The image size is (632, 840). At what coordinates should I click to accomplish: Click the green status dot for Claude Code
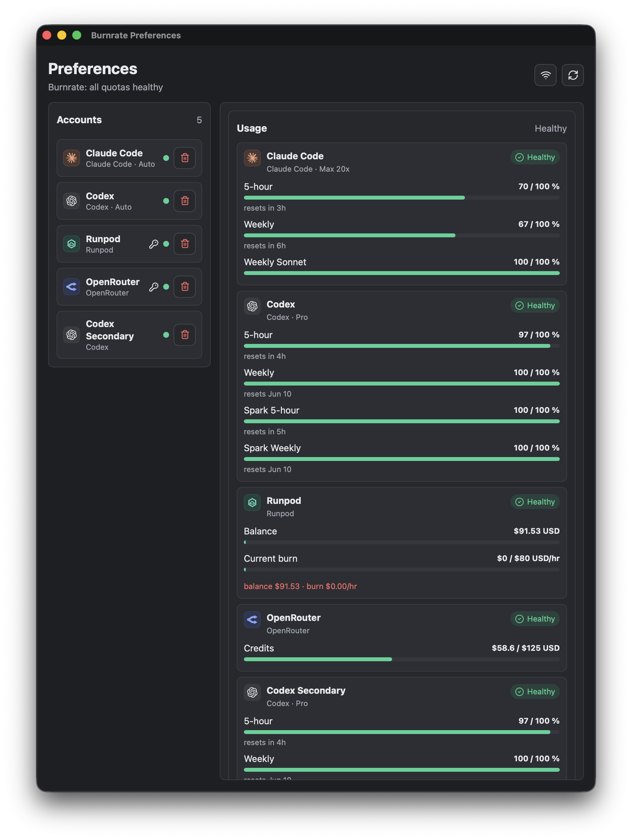pos(166,158)
